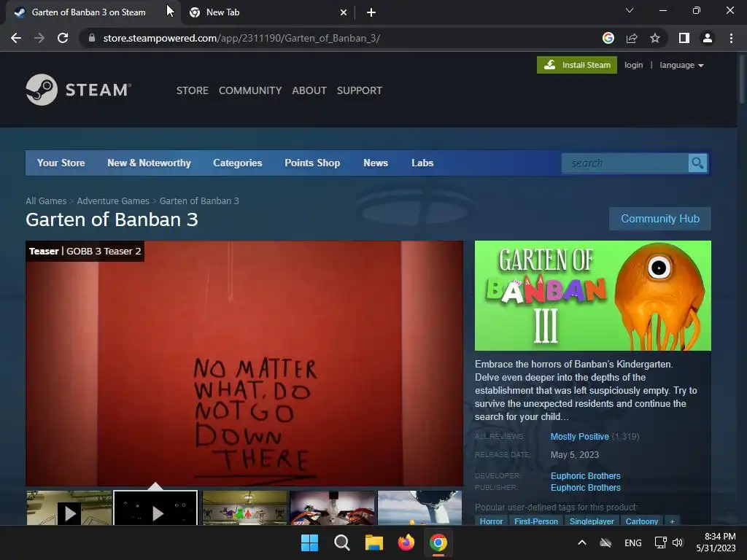Open the Chrome three-dot menu
The height and width of the screenshot is (560, 747).
coord(731,38)
